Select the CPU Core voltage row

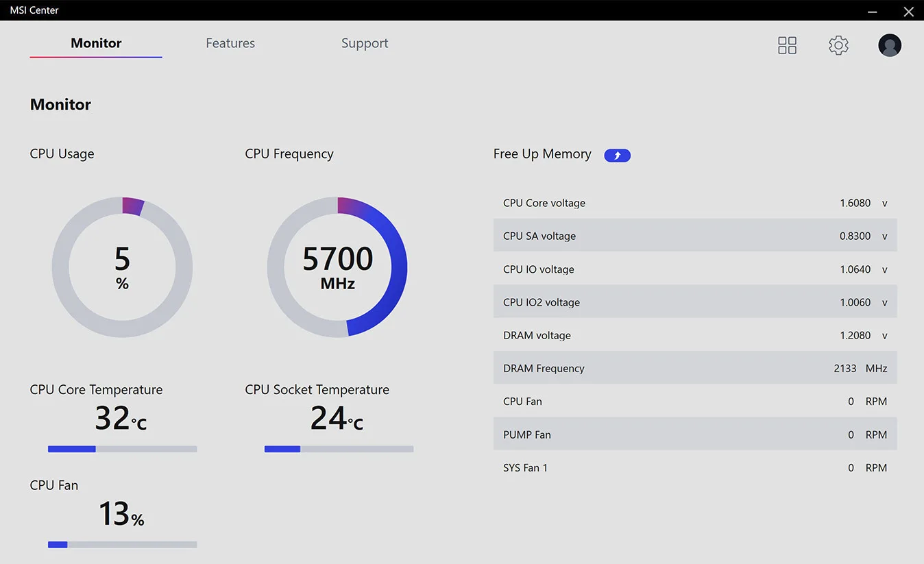(694, 203)
